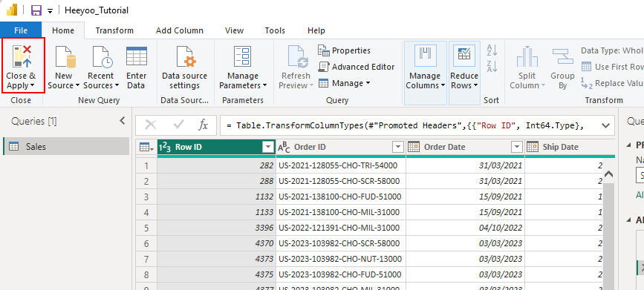The width and height of the screenshot is (644, 290).
Task: Open query Properties
Action: (x=344, y=50)
